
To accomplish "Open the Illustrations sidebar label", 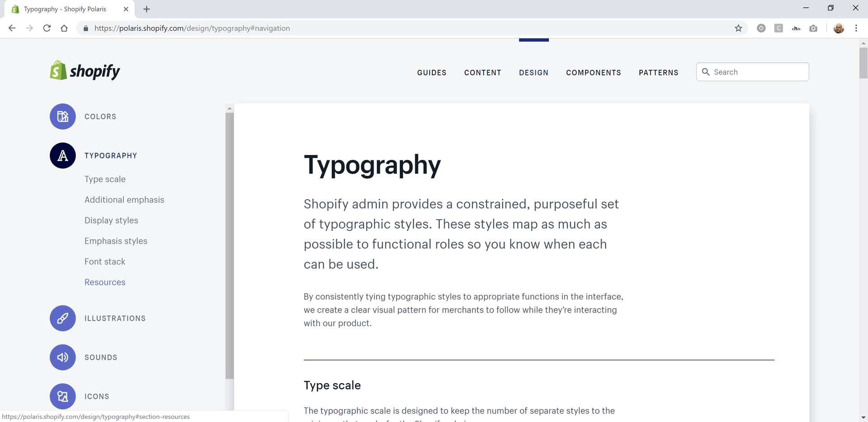I will click(115, 318).
